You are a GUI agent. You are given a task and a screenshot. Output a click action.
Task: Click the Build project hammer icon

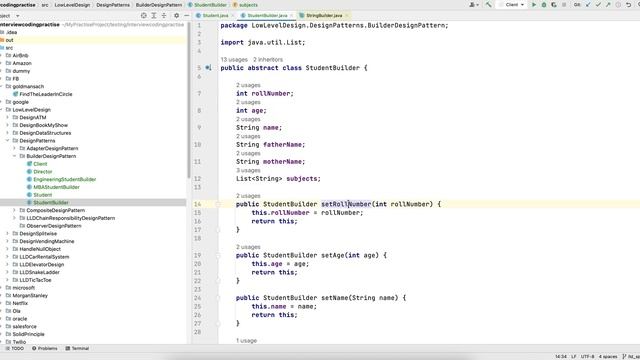pyautogui.click(x=488, y=5)
